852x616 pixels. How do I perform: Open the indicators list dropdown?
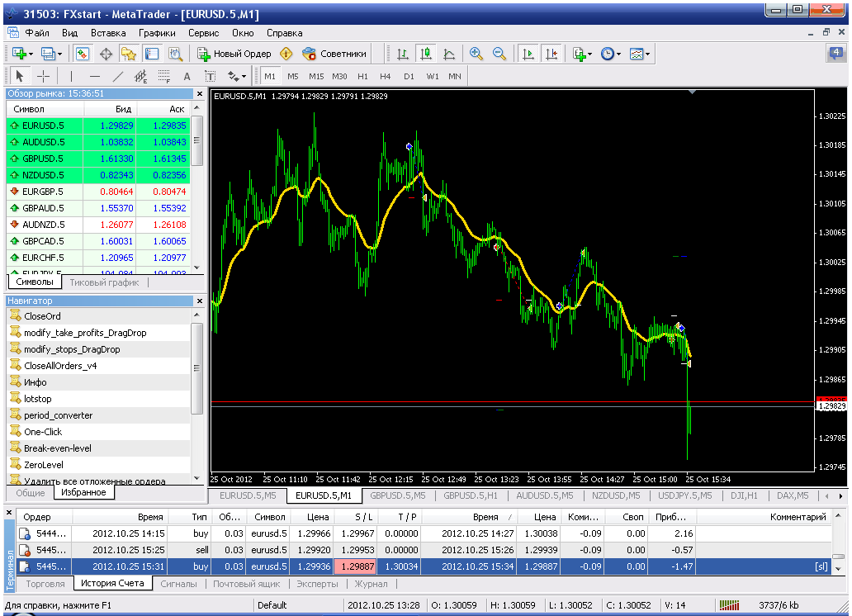[582, 54]
